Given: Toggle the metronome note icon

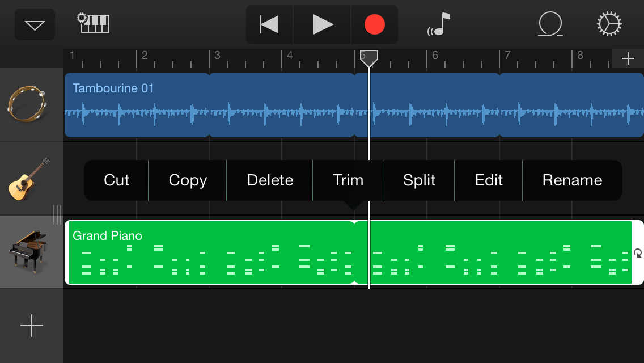Looking at the screenshot, I should click(439, 24).
